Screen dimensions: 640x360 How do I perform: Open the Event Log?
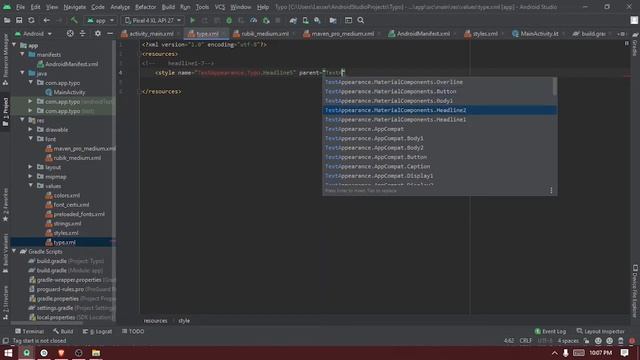click(x=550, y=331)
